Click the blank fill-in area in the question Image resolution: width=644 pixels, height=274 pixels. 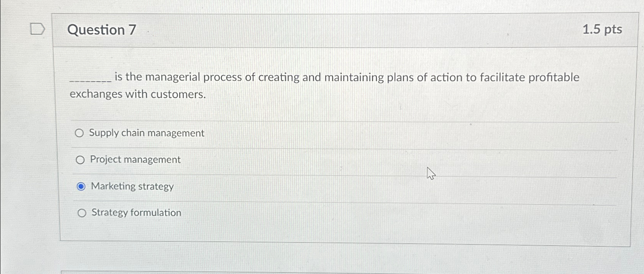click(89, 80)
